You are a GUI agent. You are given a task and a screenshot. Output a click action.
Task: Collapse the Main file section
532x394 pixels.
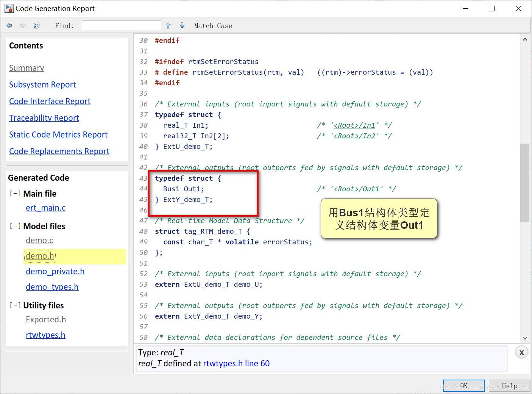[15, 194]
